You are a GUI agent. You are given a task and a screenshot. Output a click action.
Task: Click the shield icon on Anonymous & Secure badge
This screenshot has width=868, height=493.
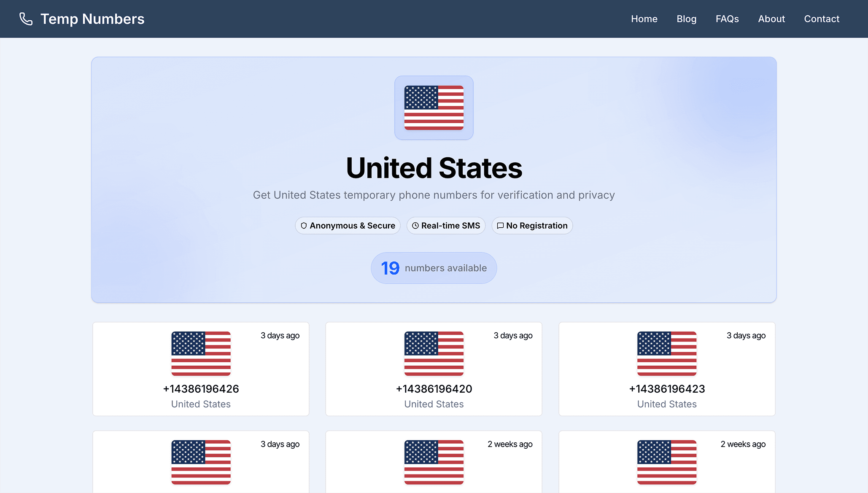coord(304,226)
